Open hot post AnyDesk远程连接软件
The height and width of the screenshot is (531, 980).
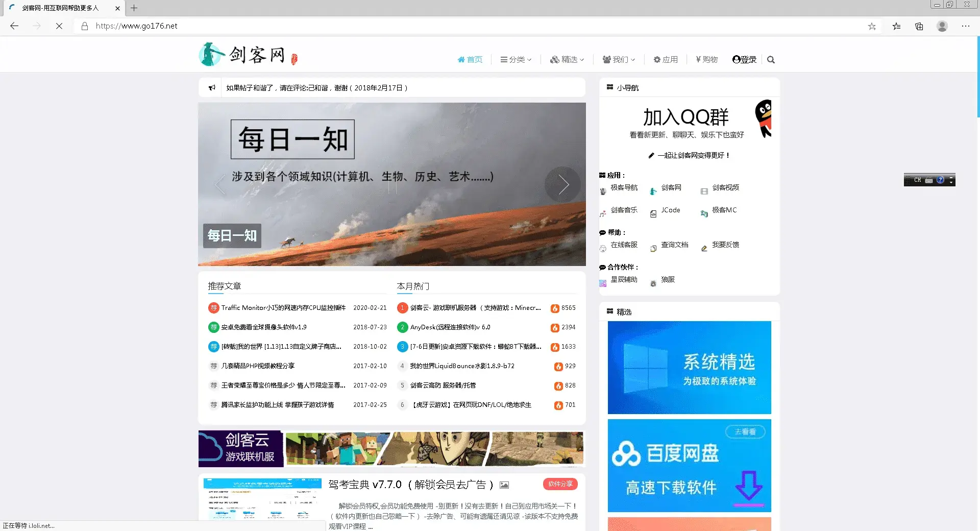tap(450, 327)
